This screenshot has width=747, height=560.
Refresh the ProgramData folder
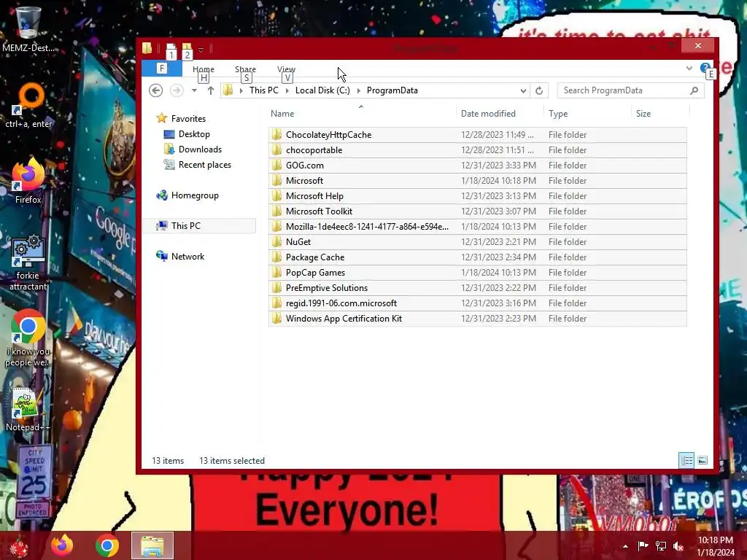(x=539, y=90)
